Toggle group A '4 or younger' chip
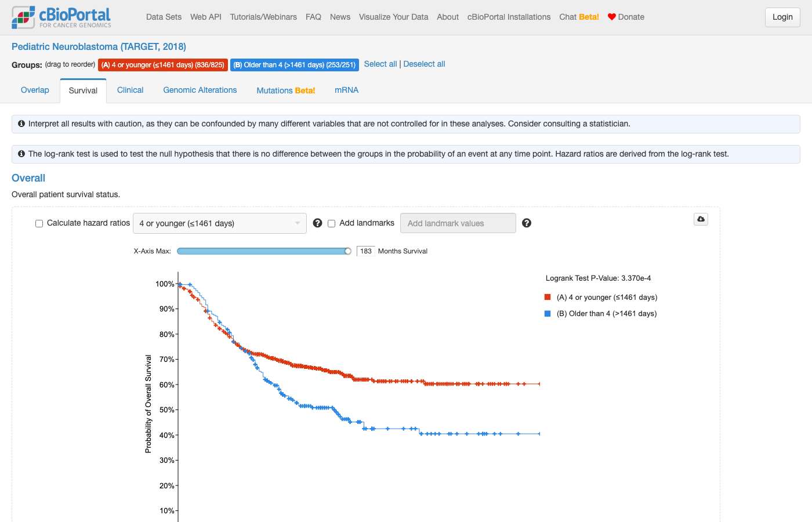The height and width of the screenshot is (522, 812). (x=163, y=65)
